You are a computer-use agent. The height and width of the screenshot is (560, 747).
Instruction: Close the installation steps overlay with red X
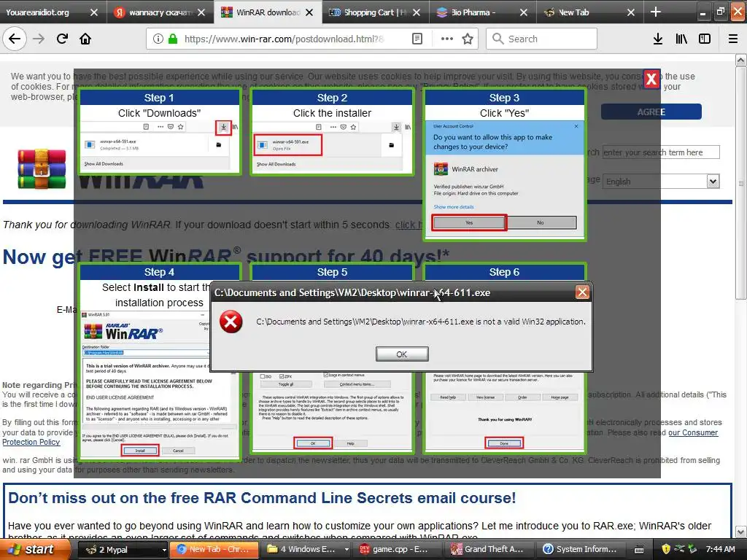pos(651,79)
